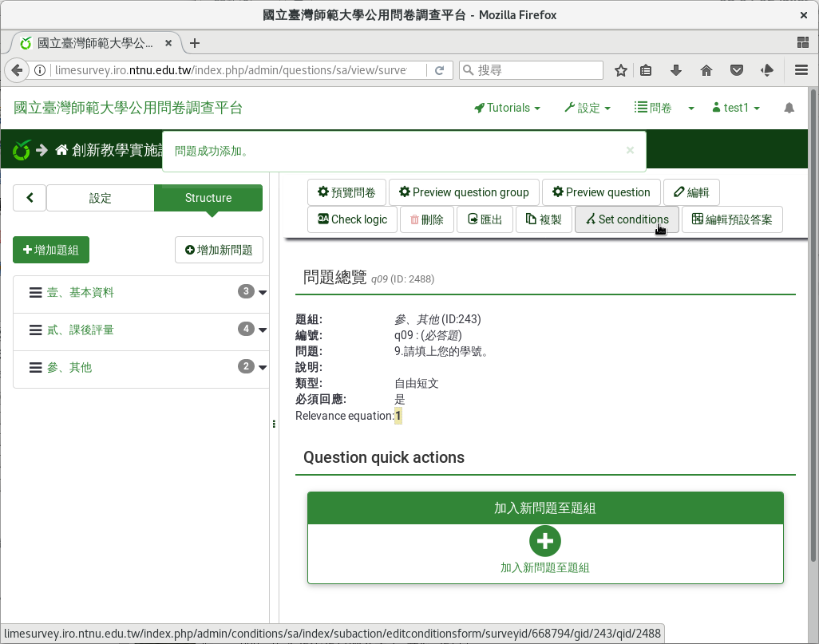819x644 pixels.
Task: Click count badge 2 for 參、其他
Action: [x=246, y=366]
